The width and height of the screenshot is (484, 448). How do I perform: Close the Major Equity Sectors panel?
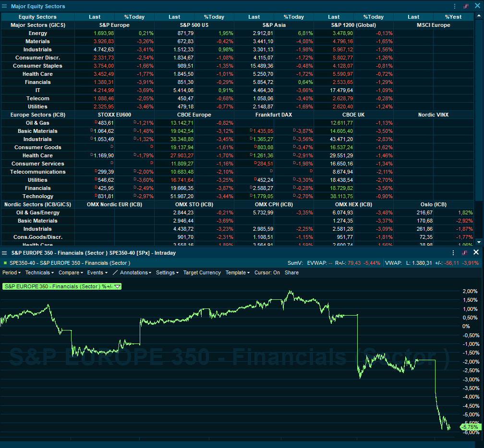click(477, 6)
